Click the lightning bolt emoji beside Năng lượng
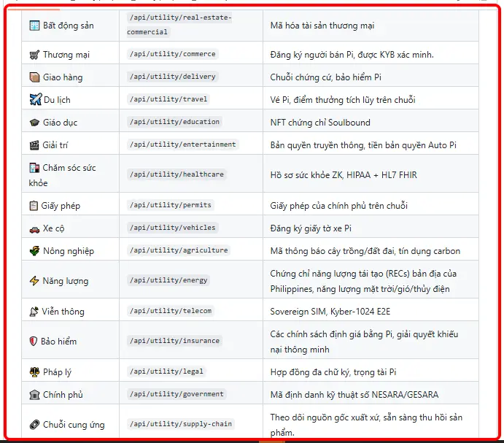 (x=34, y=281)
